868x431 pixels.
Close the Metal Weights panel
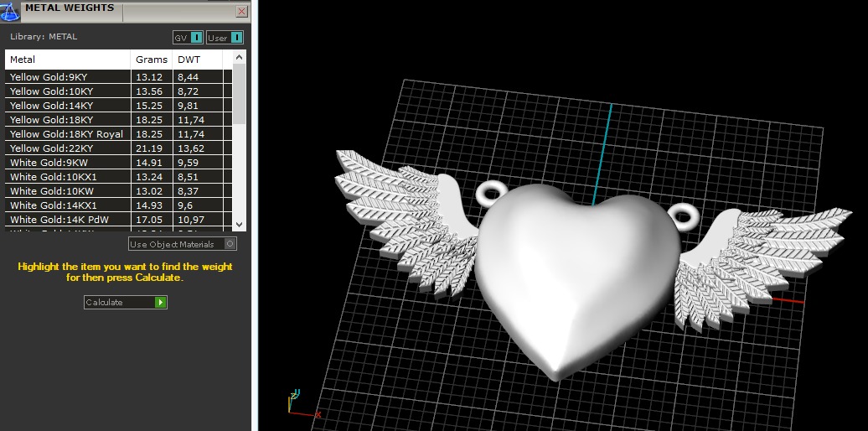tap(241, 11)
